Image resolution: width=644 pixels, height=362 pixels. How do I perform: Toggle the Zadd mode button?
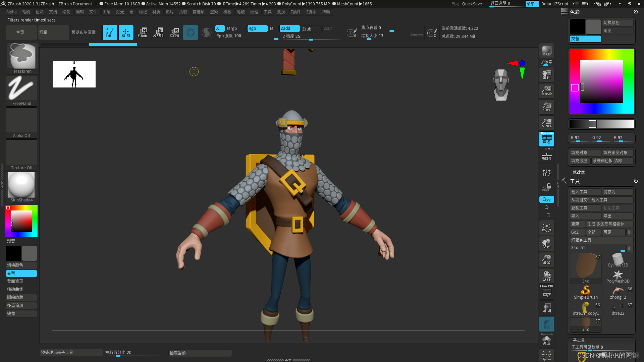coord(289,28)
